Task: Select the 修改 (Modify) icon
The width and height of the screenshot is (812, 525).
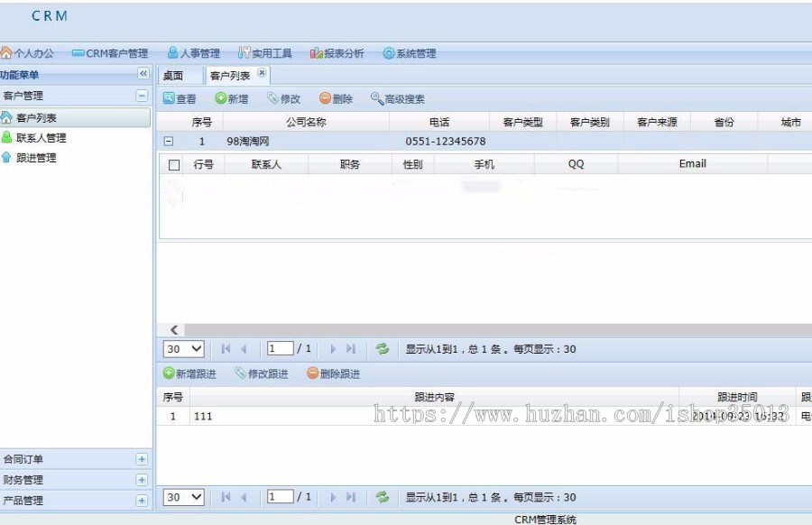Action: coord(283,98)
